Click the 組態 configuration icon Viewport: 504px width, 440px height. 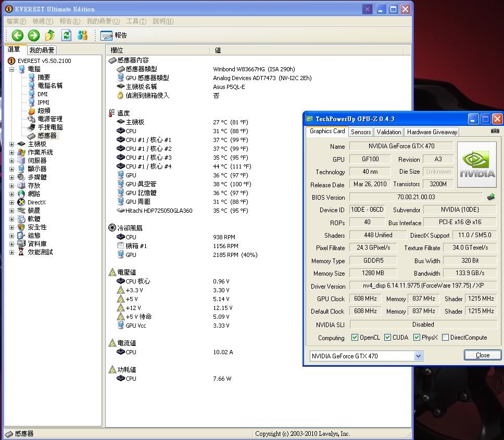[x=21, y=236]
